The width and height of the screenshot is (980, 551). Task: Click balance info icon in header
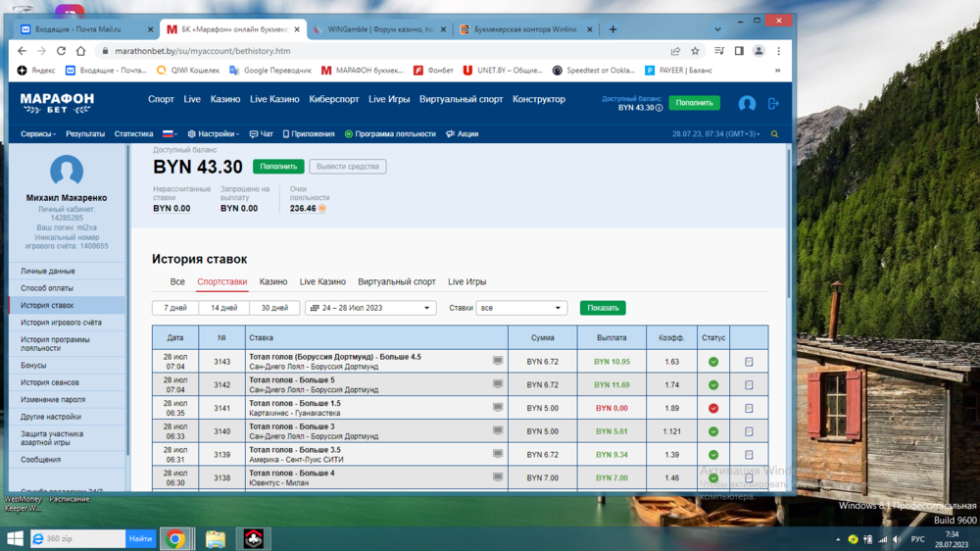click(659, 108)
